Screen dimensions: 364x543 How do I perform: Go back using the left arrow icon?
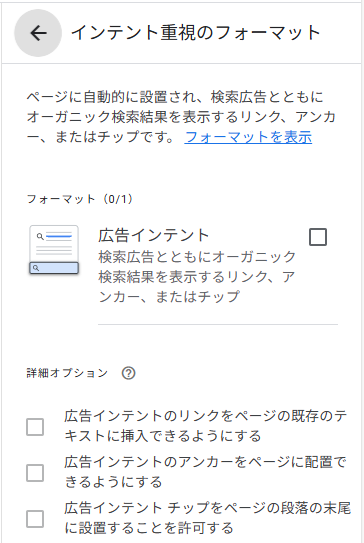[x=38, y=33]
